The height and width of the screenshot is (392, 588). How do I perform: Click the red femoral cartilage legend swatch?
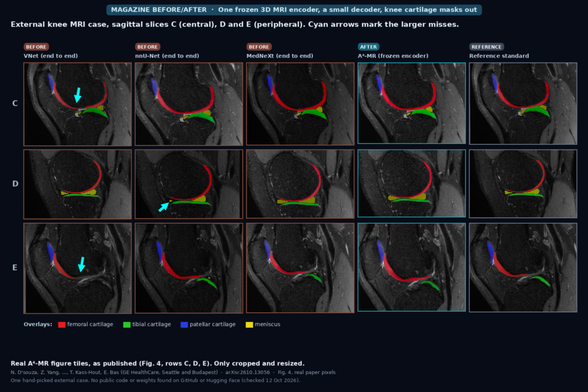tap(62, 324)
